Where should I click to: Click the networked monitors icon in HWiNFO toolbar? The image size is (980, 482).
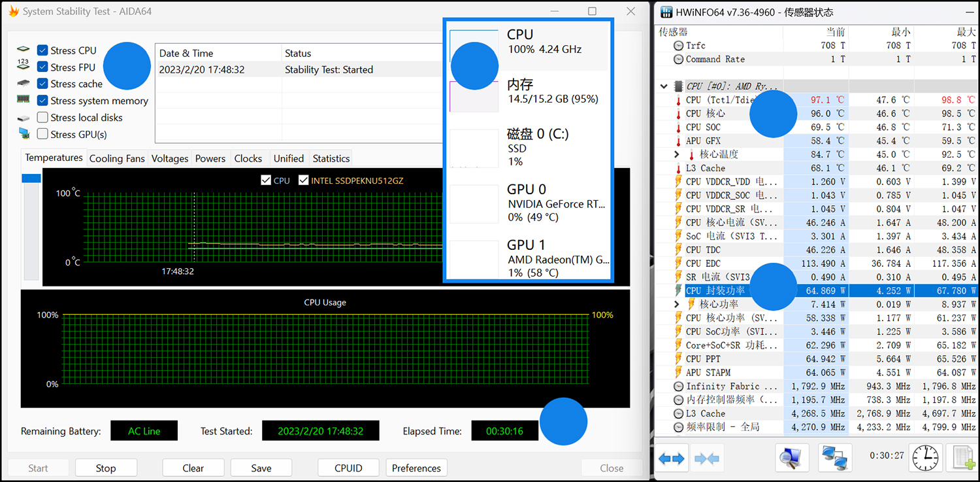point(835,458)
